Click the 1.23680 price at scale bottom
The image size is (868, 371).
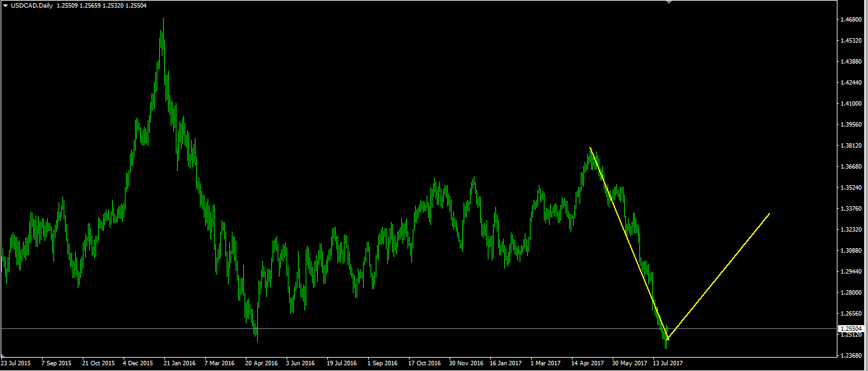850,355
